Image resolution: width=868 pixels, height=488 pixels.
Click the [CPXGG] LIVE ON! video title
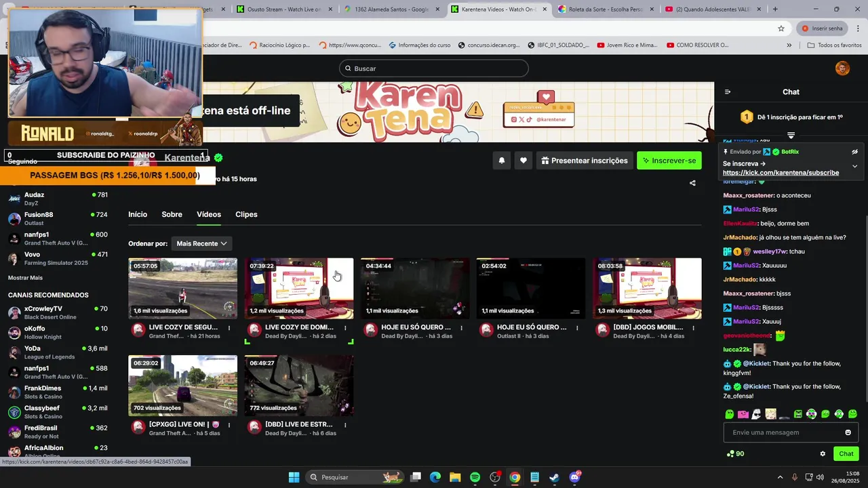click(184, 424)
